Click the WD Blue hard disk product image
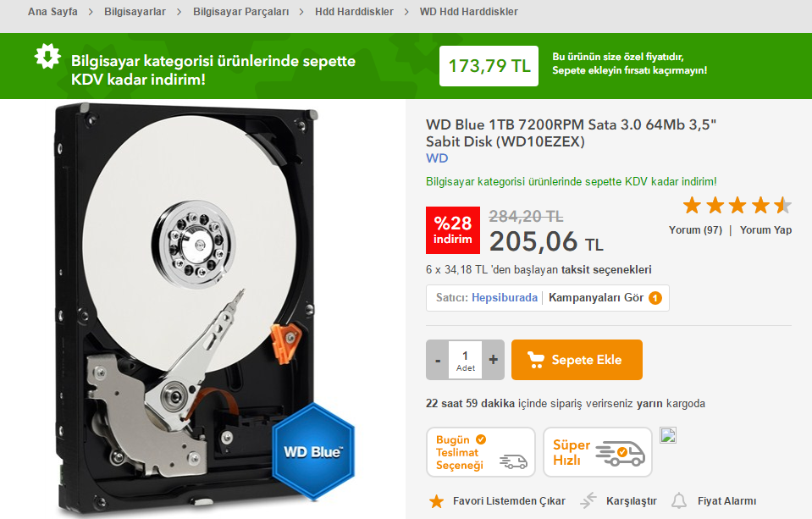This screenshot has height=519, width=812. point(203,309)
